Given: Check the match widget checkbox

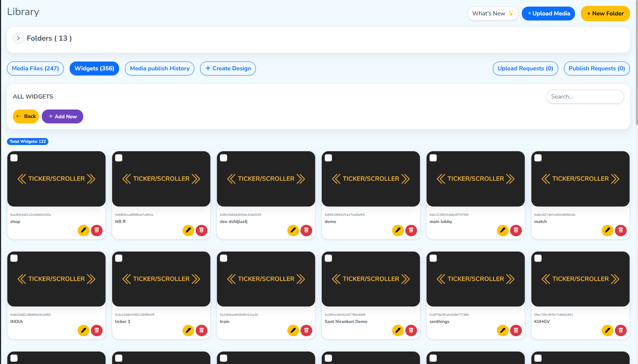Looking at the screenshot, I should coord(538,158).
